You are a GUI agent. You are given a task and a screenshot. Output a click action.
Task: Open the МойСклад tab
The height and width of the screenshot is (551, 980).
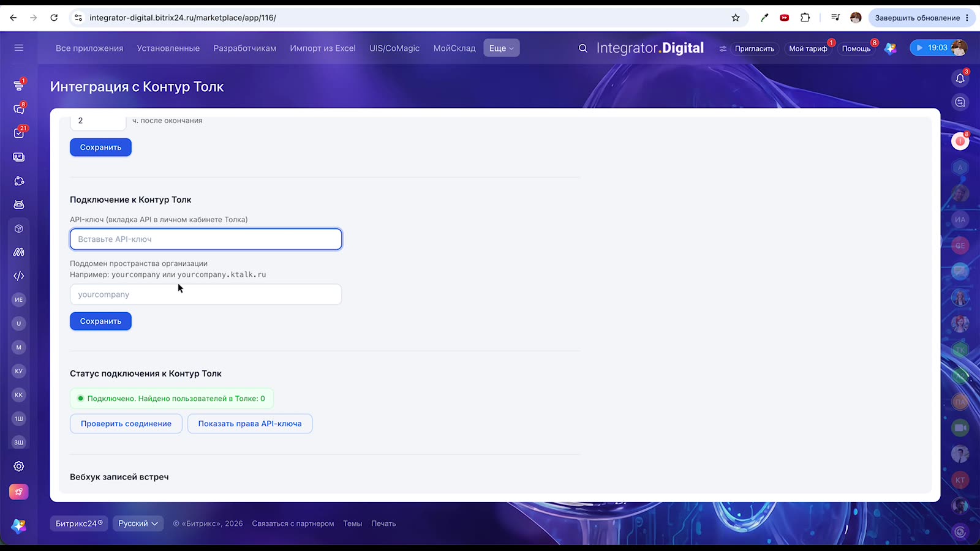pyautogui.click(x=454, y=48)
